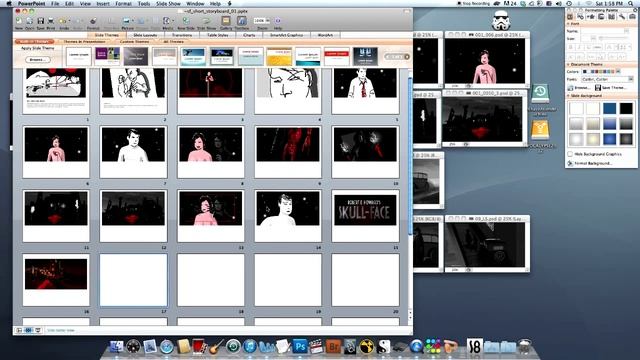640x360 pixels.
Task: Open the Media dropdown arrow
Action: (173, 21)
